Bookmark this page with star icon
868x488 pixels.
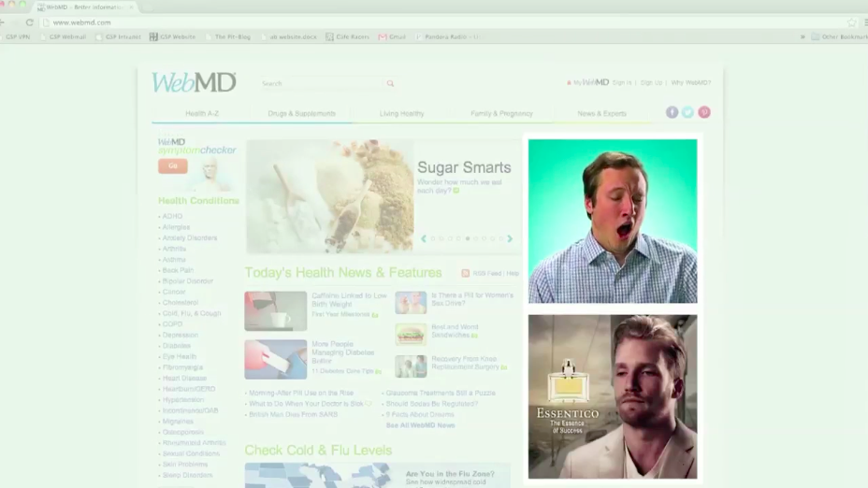click(851, 22)
